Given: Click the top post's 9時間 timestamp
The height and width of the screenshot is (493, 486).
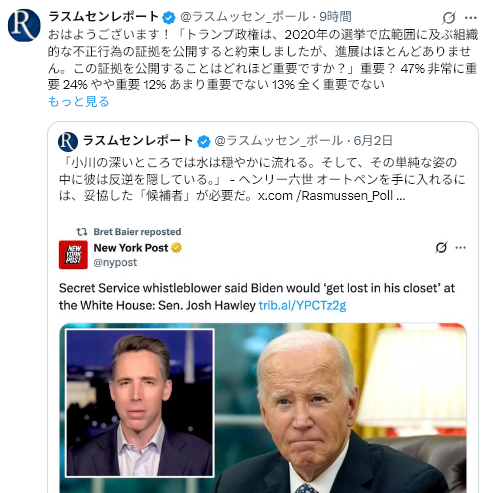Looking at the screenshot, I should click(335, 17).
